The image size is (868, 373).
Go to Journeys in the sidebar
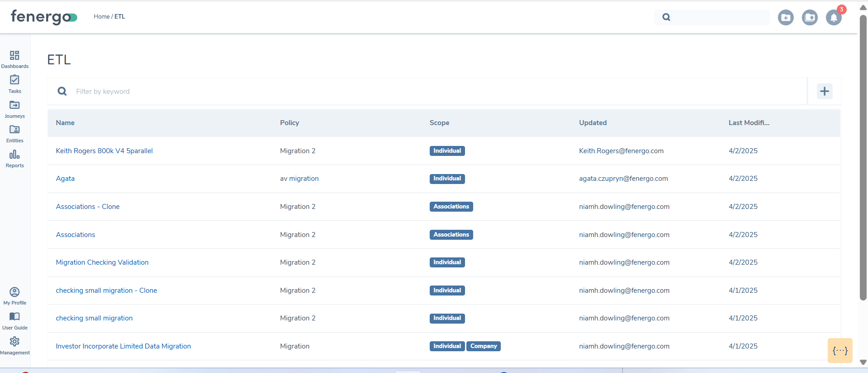14,105
